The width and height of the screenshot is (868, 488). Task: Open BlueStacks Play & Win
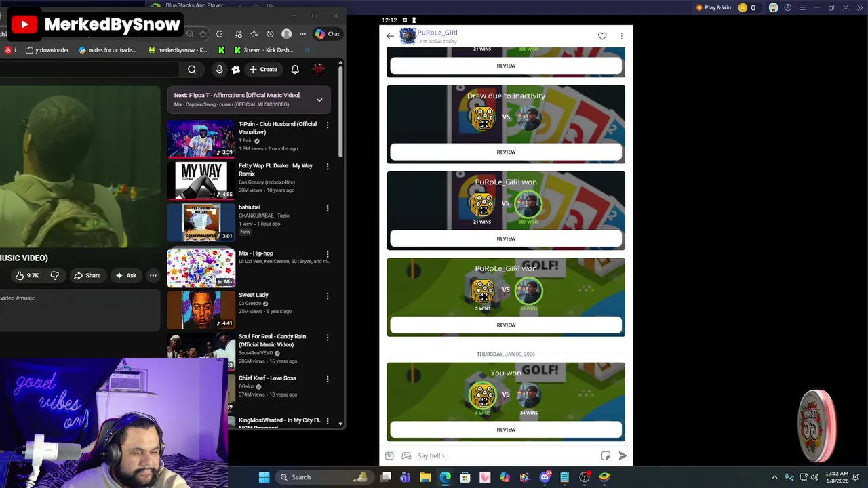click(x=713, y=7)
